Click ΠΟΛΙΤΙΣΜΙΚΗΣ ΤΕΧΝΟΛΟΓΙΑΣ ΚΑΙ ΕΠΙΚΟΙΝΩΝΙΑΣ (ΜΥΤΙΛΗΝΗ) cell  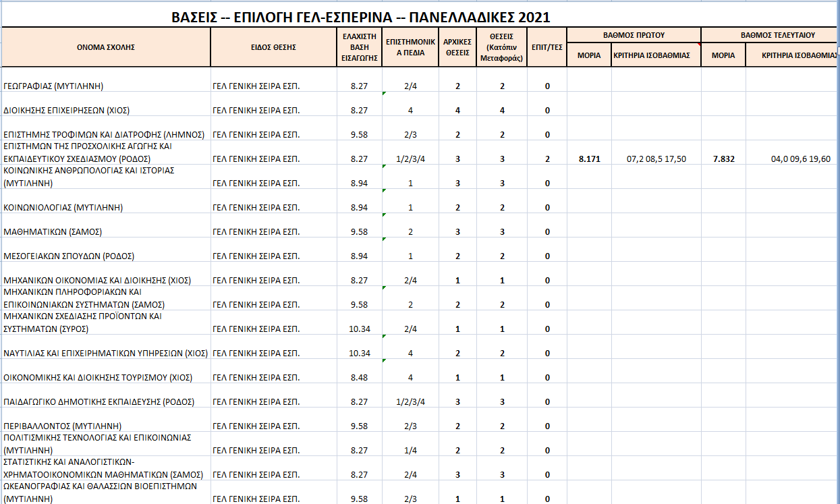point(106,444)
